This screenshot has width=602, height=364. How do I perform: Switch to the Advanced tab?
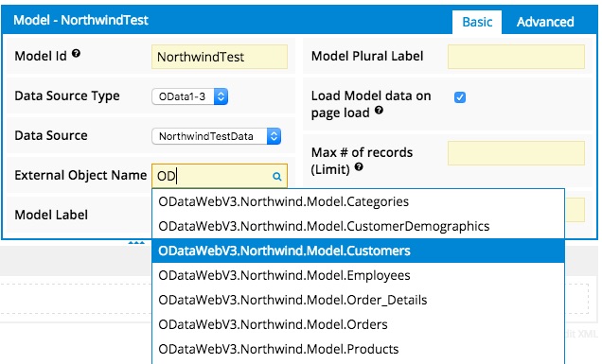[545, 22]
